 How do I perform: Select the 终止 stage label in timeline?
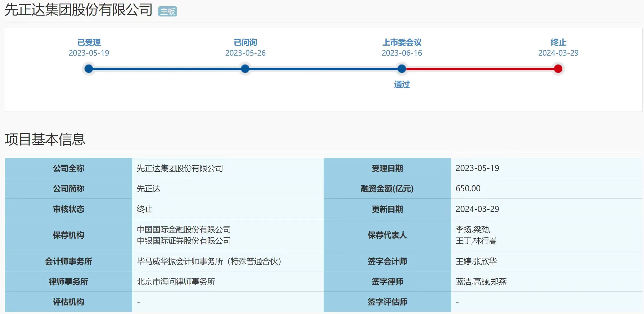[558, 42]
